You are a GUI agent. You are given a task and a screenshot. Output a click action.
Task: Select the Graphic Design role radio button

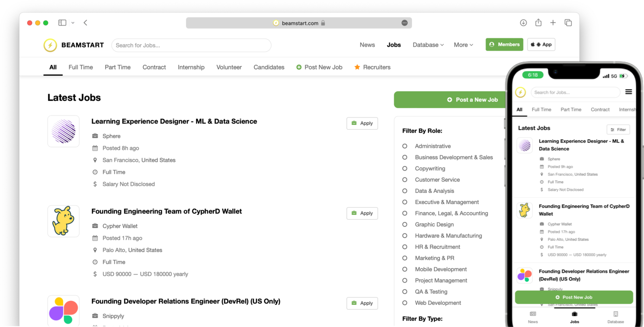click(405, 224)
